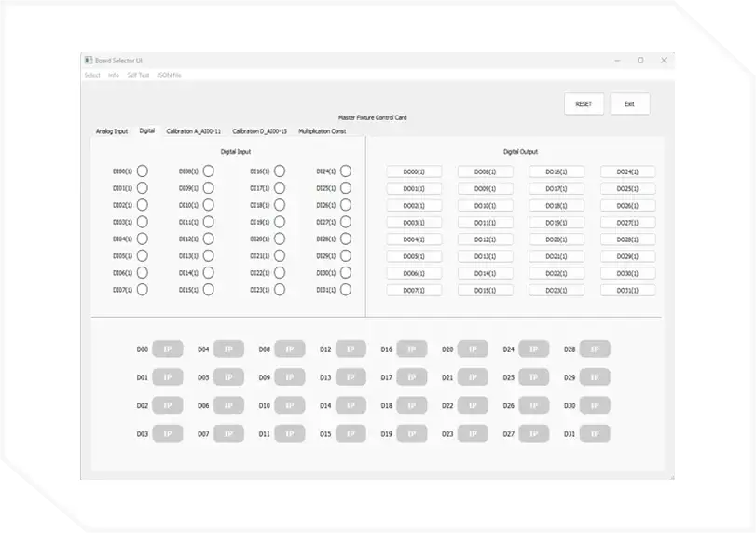This screenshot has width=756, height=533.
Task: Click the DO23(1) output button
Action: [x=557, y=291]
